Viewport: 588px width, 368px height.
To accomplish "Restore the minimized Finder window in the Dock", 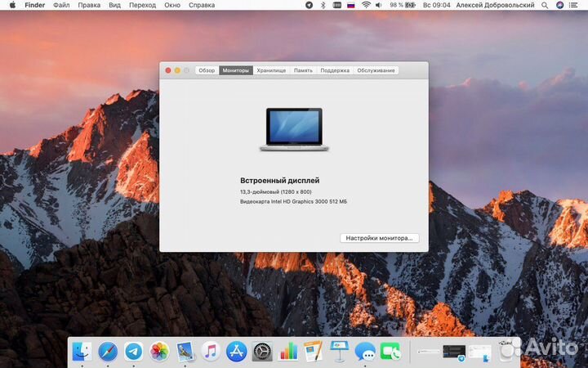I will (480, 353).
